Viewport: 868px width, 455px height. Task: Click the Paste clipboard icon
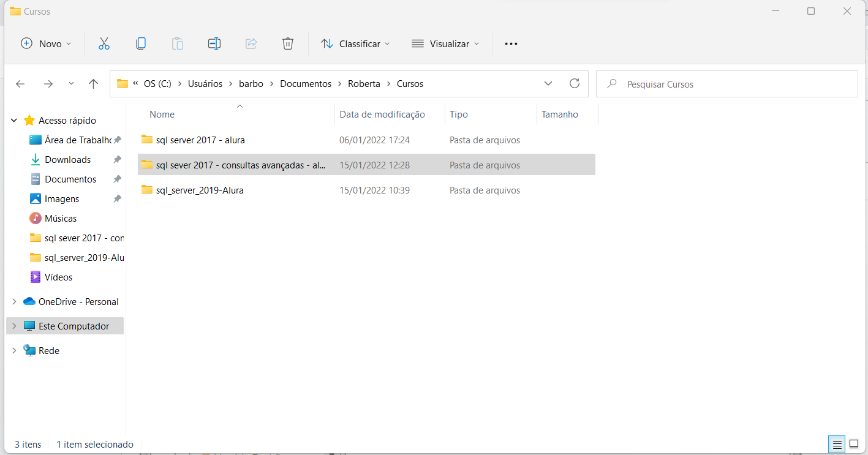(x=178, y=43)
